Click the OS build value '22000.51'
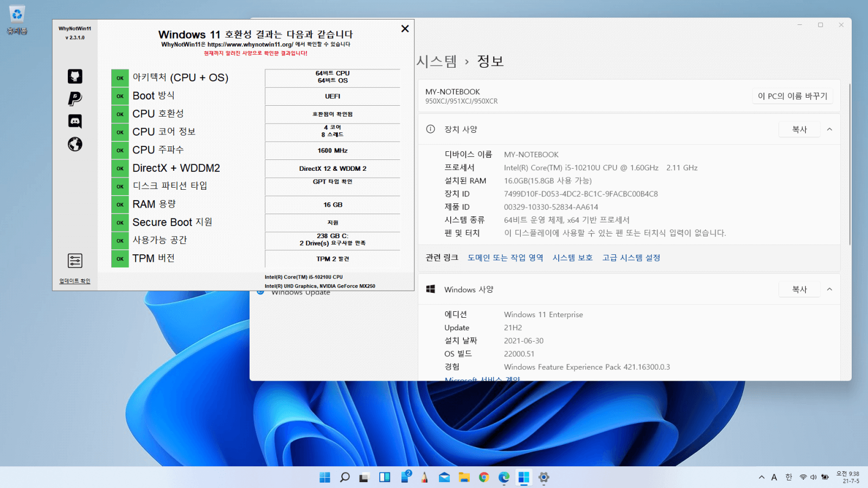 click(519, 354)
